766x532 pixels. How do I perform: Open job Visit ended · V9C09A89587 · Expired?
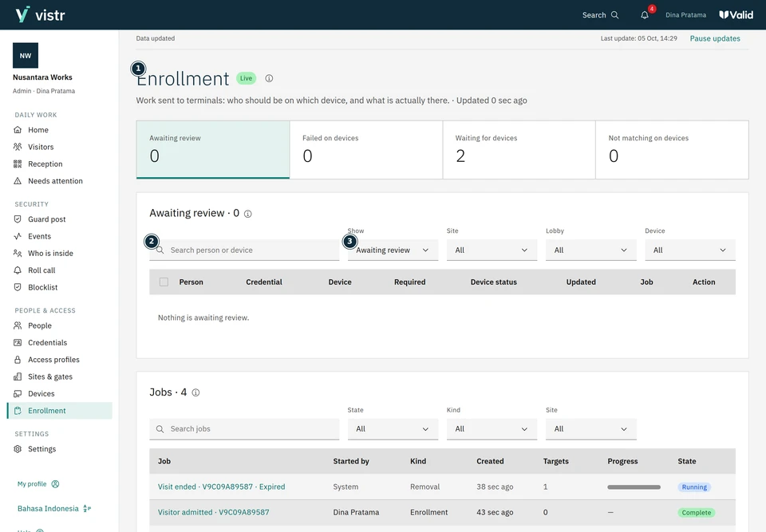click(221, 487)
